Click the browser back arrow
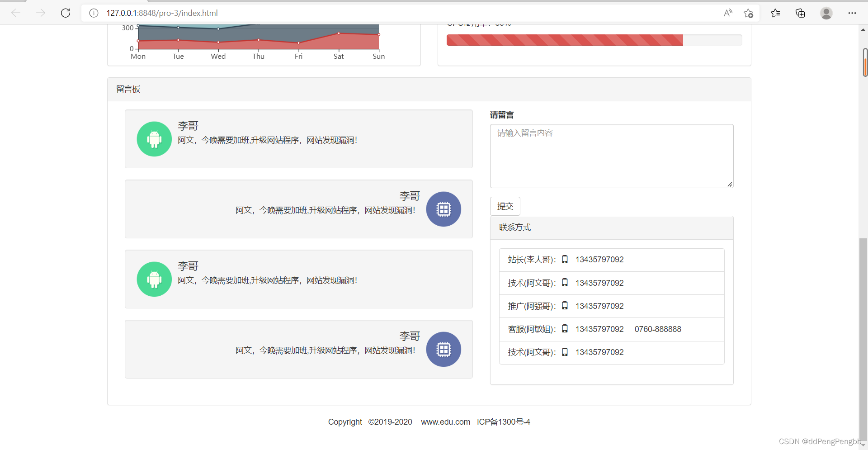 click(x=16, y=13)
